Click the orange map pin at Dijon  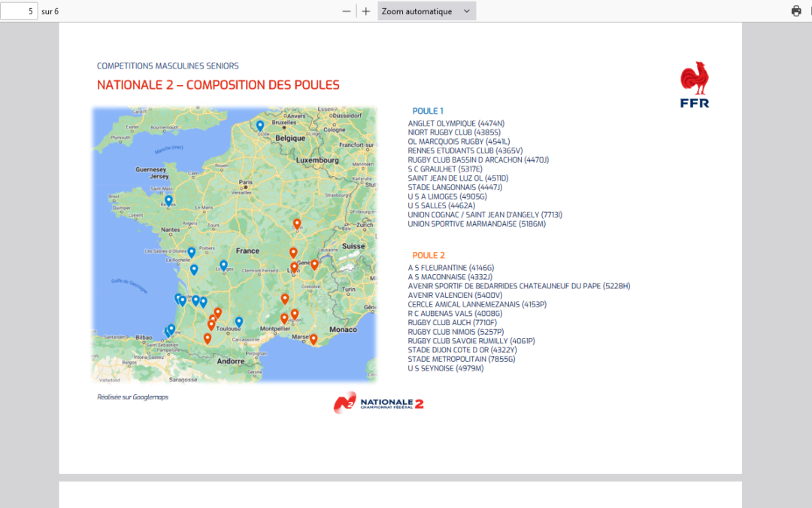pyautogui.click(x=297, y=224)
